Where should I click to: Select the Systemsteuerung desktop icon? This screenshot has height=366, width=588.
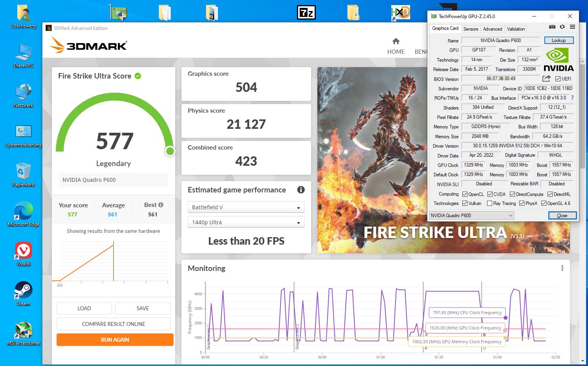click(24, 135)
